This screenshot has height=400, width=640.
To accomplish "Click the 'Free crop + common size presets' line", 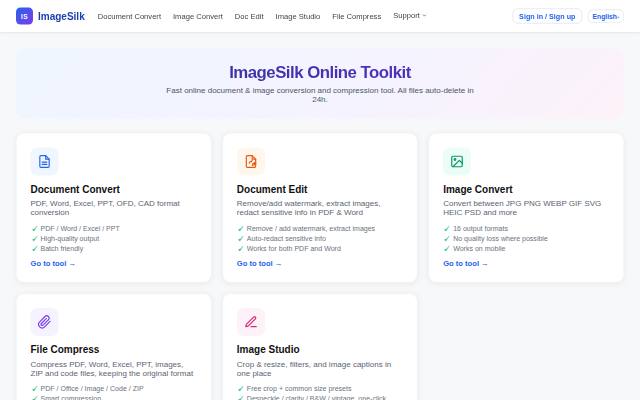I will (294, 389).
